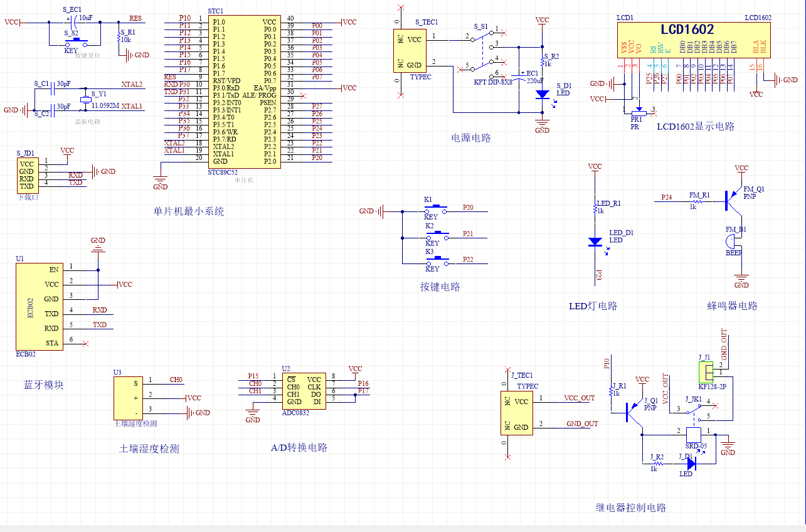
Task: Click the K1 push button switch
Action: (437, 209)
